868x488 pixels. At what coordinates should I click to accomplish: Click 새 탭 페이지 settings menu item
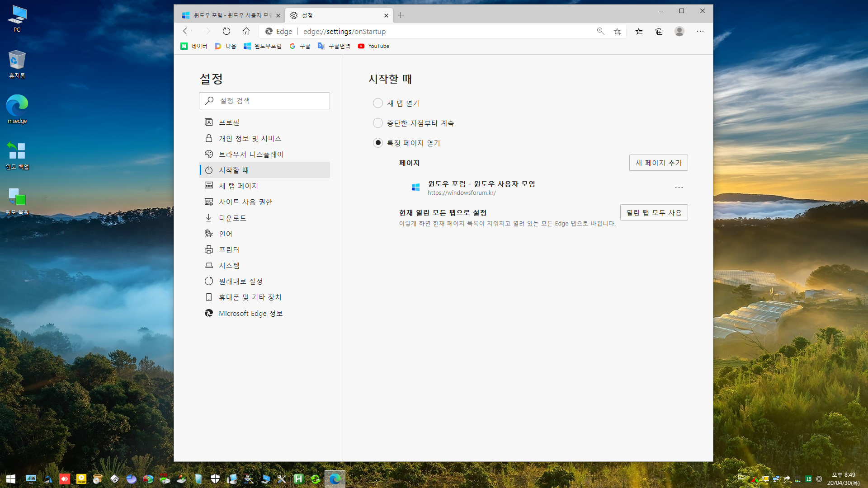pos(238,185)
